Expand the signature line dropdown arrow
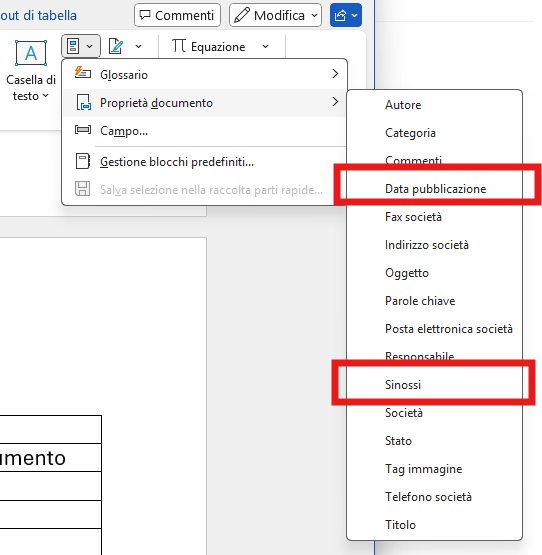 138,46
